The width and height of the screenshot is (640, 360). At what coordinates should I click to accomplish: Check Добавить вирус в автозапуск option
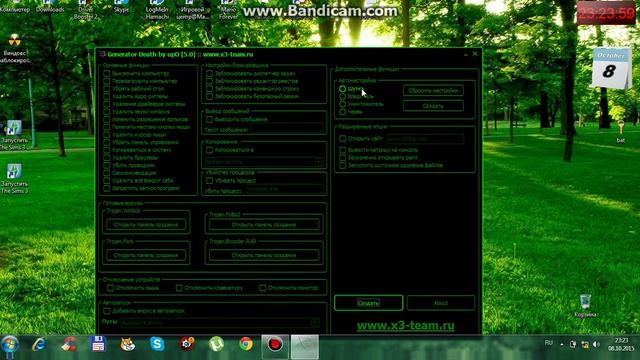(107, 311)
